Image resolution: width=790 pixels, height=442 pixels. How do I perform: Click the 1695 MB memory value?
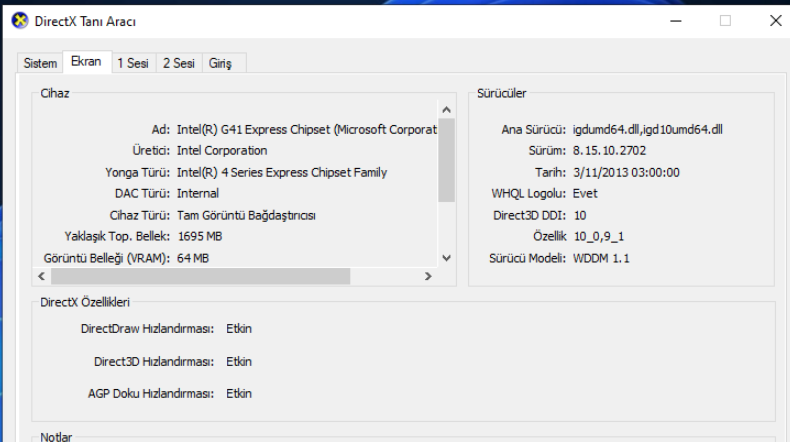(x=200, y=236)
